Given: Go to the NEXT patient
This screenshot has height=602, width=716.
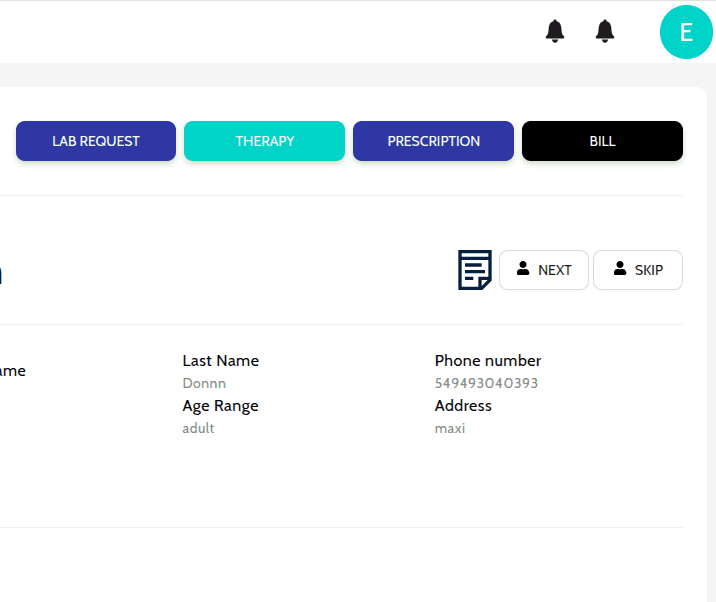Looking at the screenshot, I should click(544, 270).
